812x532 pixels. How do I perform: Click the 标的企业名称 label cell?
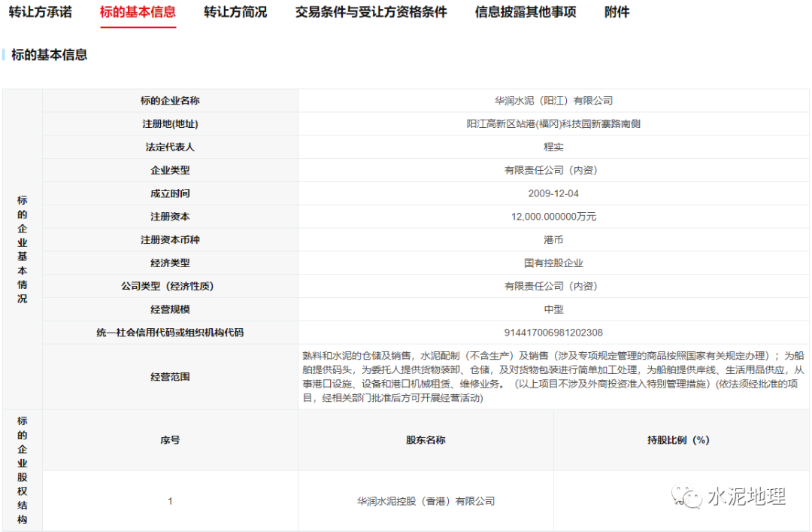[170, 101]
